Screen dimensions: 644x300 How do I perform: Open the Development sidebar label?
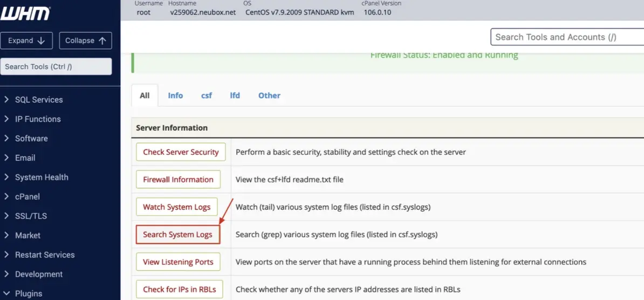39,274
